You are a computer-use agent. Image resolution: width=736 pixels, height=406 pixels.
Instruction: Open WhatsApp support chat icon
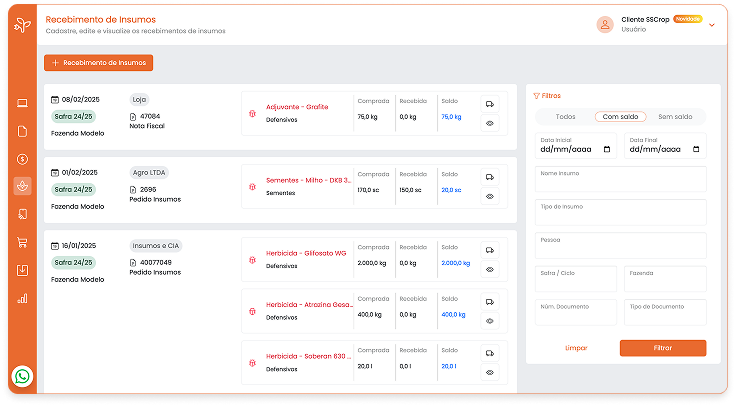click(22, 377)
